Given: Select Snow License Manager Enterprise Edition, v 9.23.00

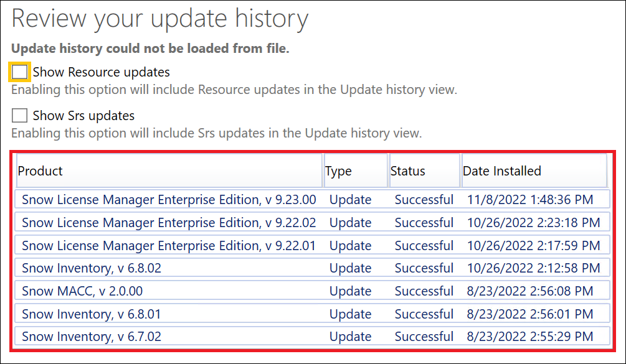Looking at the screenshot, I should [x=312, y=199].
